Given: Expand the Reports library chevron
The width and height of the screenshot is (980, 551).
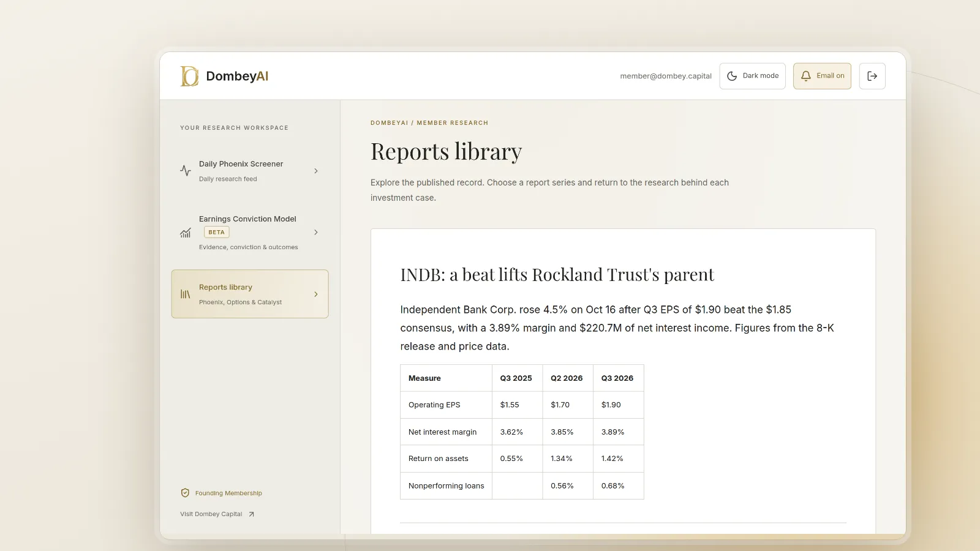Looking at the screenshot, I should point(316,294).
